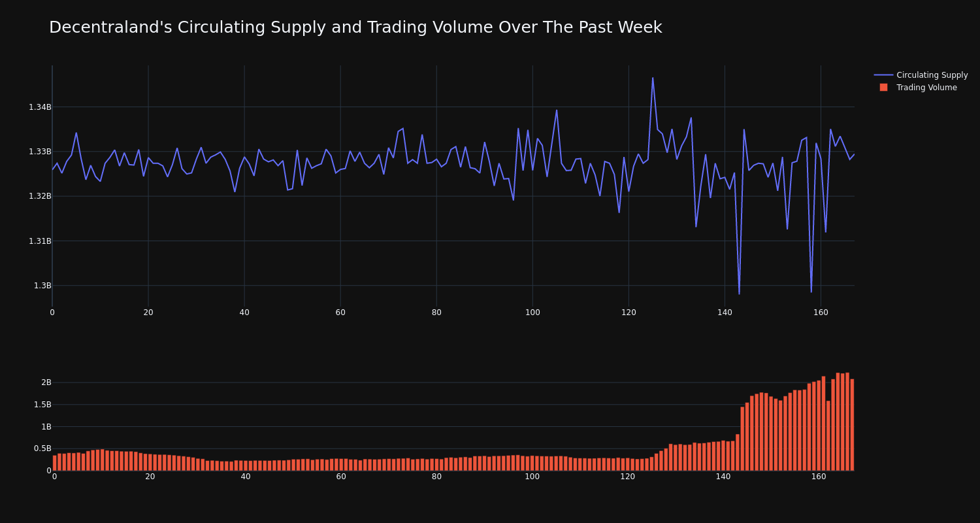Click the 2B label on the volume axis

click(46, 382)
